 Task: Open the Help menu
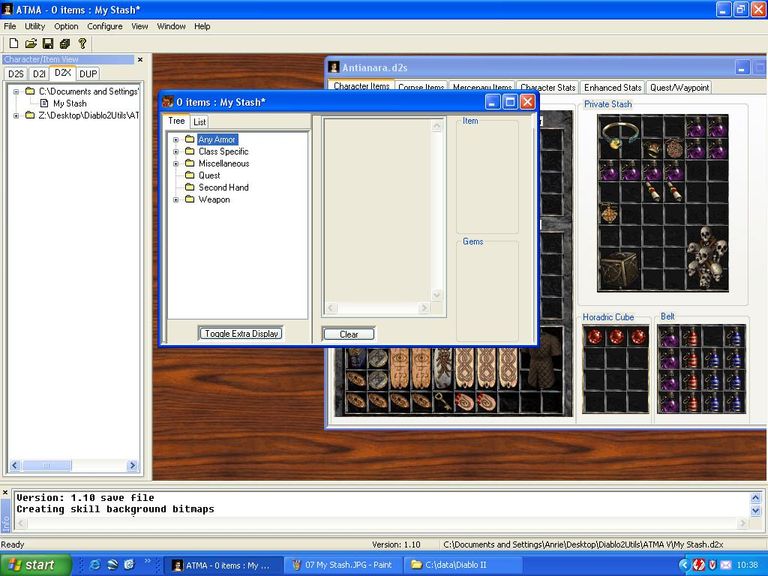pos(202,26)
